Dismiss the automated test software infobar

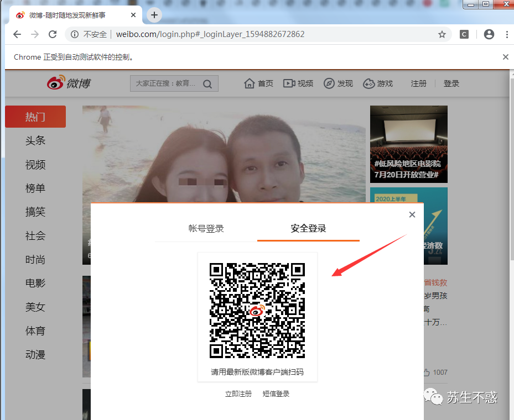[x=506, y=57]
